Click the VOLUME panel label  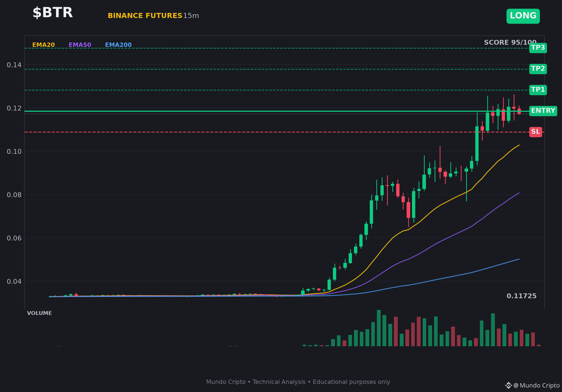(39, 313)
